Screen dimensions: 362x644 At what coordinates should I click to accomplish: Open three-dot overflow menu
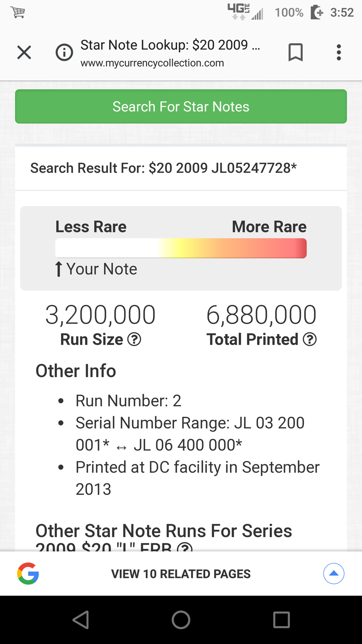[x=339, y=52]
